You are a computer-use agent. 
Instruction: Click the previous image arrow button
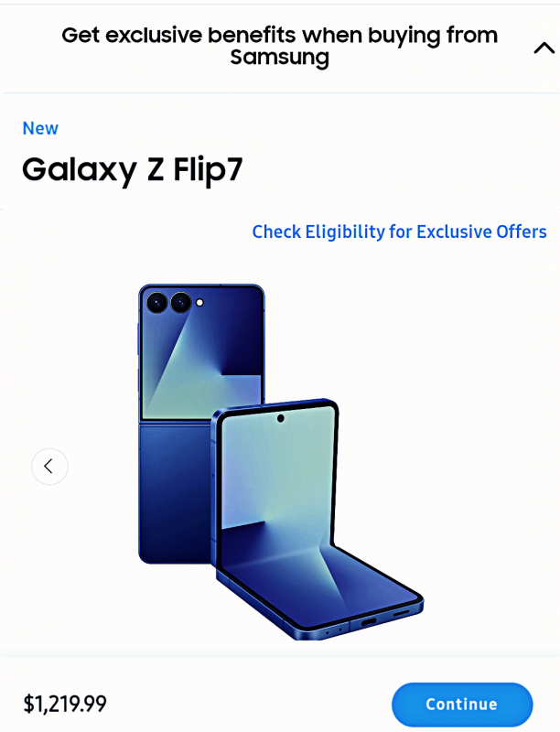pyautogui.click(x=49, y=466)
